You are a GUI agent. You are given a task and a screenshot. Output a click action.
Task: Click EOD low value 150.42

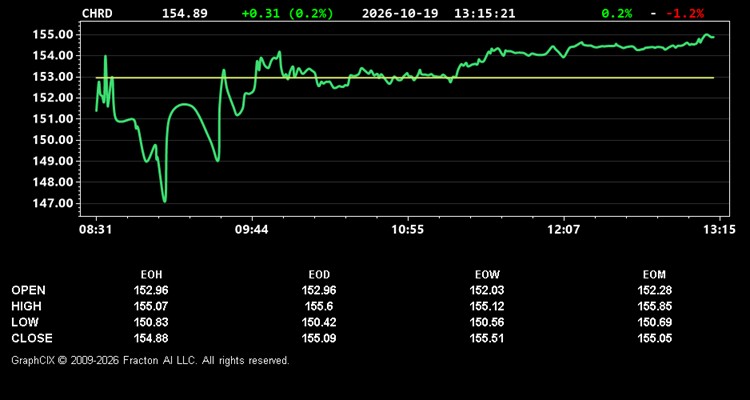tap(319, 322)
